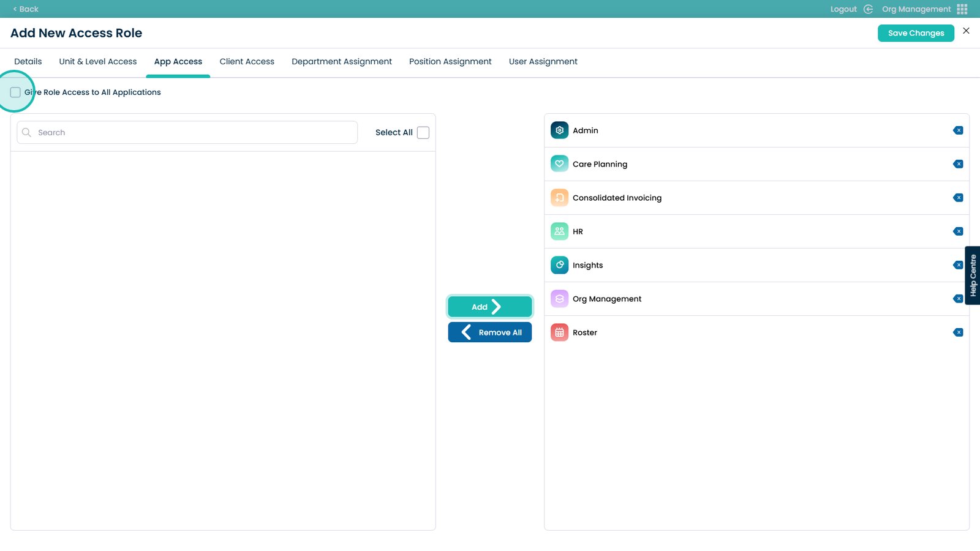Click the Add button
Image resolution: width=980 pixels, height=551 pixels.
coord(489,307)
